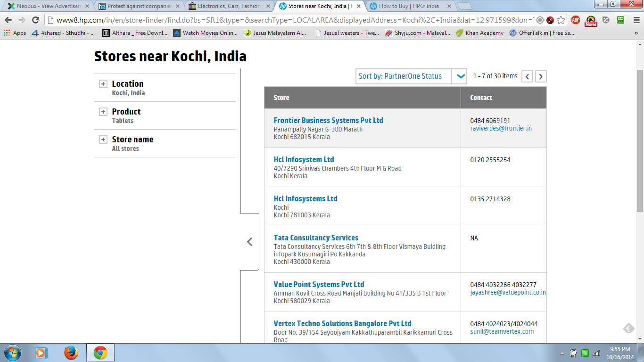The height and width of the screenshot is (362, 644).
Task: Click phone number 0120 2555254
Action: coord(490,160)
